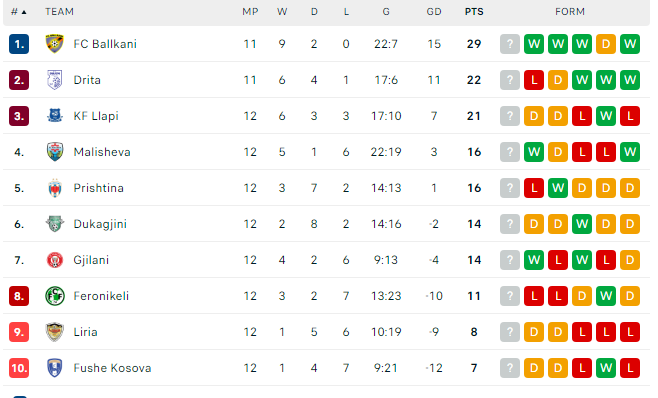Click the Feronikeli club crest
The image size is (658, 398).
(55, 296)
